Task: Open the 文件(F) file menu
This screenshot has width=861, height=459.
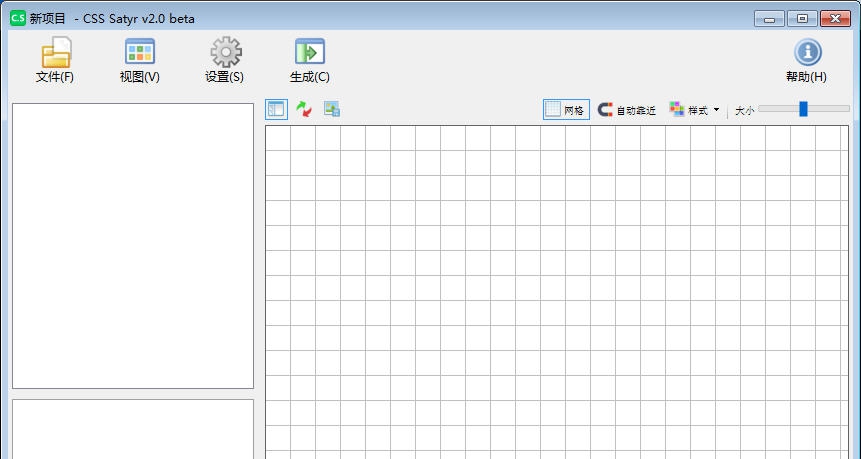Action: pyautogui.click(x=55, y=60)
